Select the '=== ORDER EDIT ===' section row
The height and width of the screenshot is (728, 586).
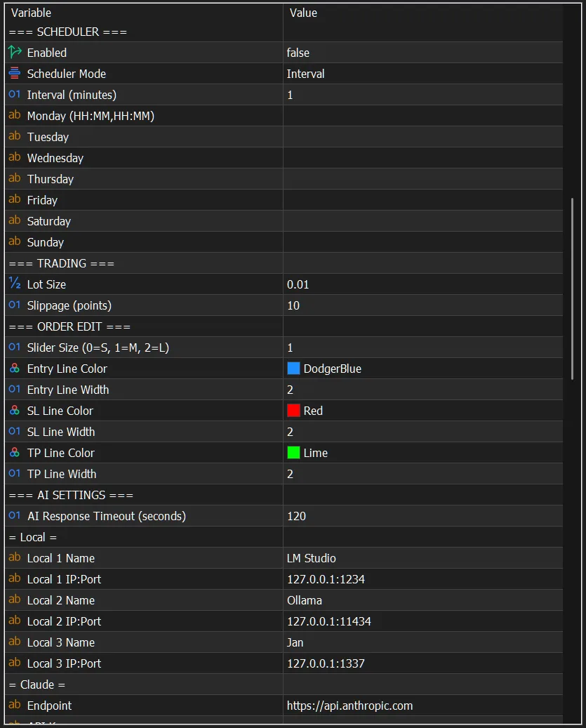point(284,326)
